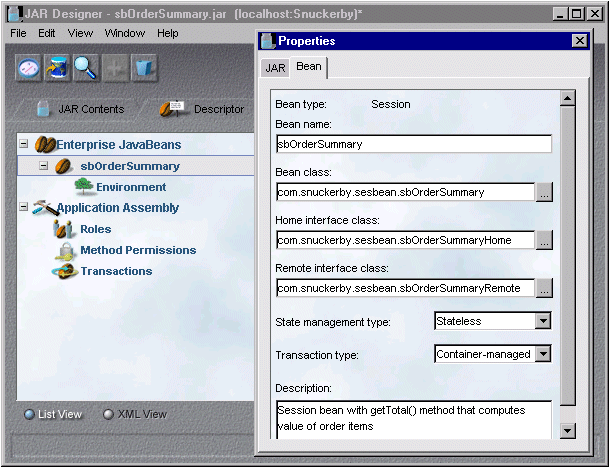Click the properties vertical scrollbar thumb
This screenshot has width=609, height=467.
pyautogui.click(x=567, y=256)
